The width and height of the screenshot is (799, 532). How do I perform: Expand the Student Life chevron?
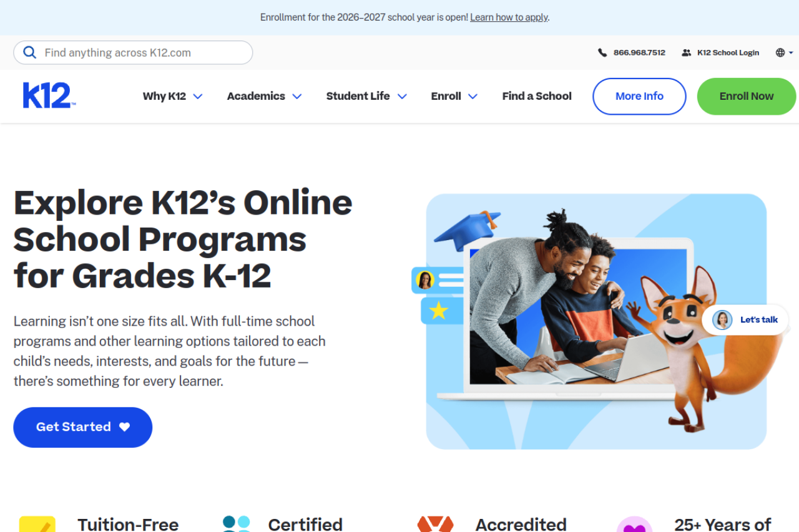(x=402, y=96)
